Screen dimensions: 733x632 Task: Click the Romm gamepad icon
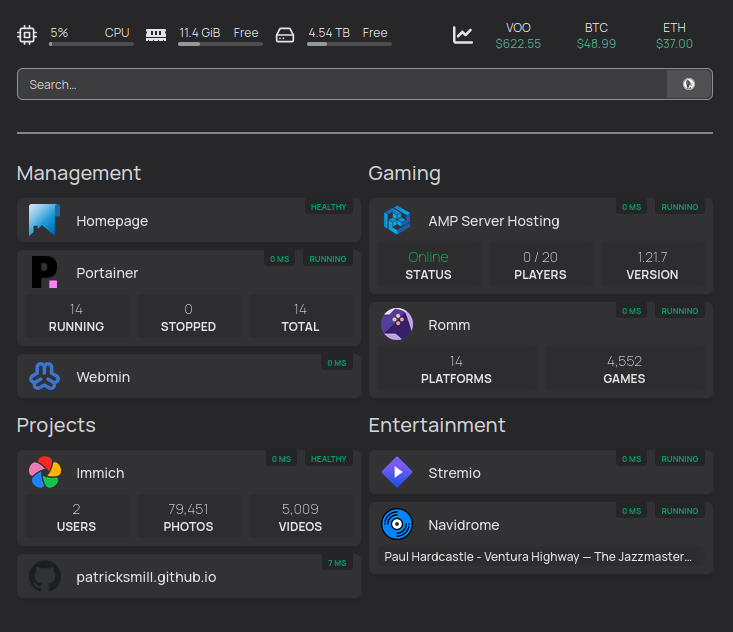(x=397, y=324)
